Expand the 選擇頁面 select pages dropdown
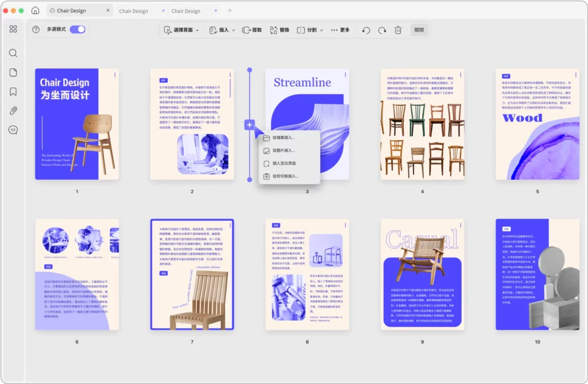 click(181, 30)
